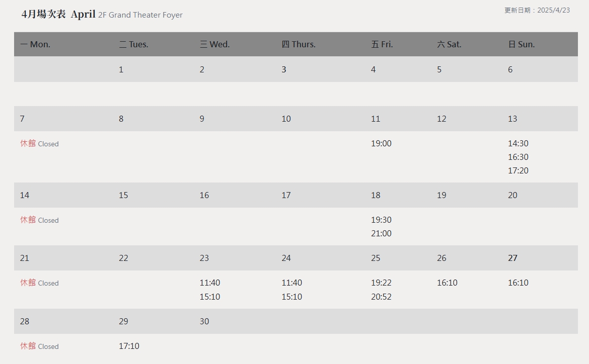Pick the 16:10 session on Sunday 27
Screen dimensions: 589x364
518,283
